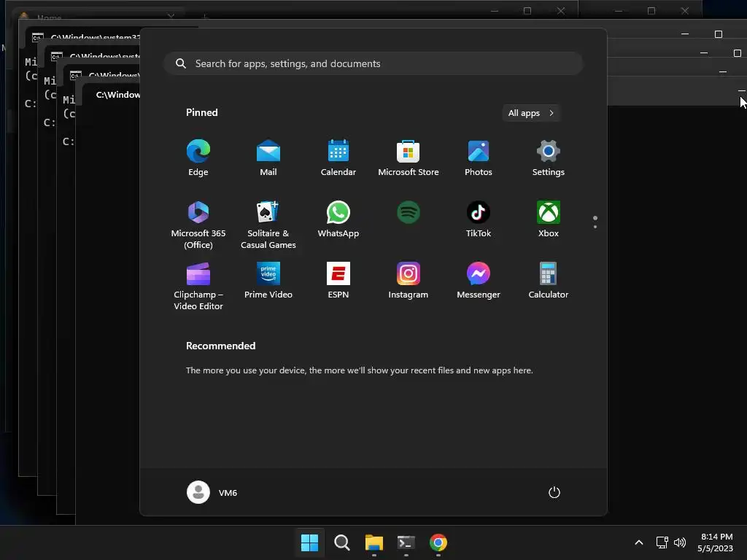Launch the Mail app
Viewport: 747px width, 560px height.
268,158
